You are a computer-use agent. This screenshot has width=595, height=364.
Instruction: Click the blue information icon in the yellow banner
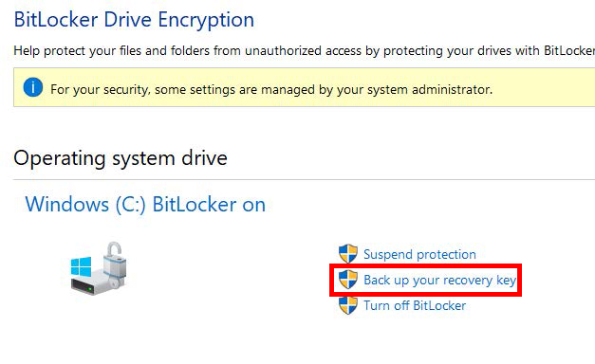[x=33, y=87]
